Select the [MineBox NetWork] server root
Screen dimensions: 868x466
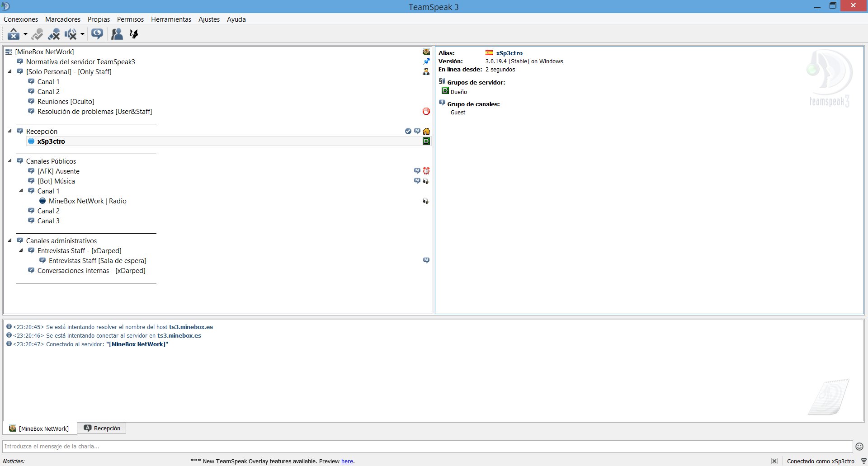pos(44,52)
